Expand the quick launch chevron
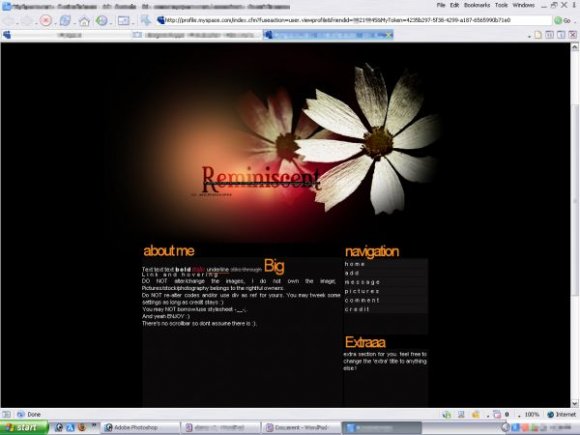 [94, 425]
